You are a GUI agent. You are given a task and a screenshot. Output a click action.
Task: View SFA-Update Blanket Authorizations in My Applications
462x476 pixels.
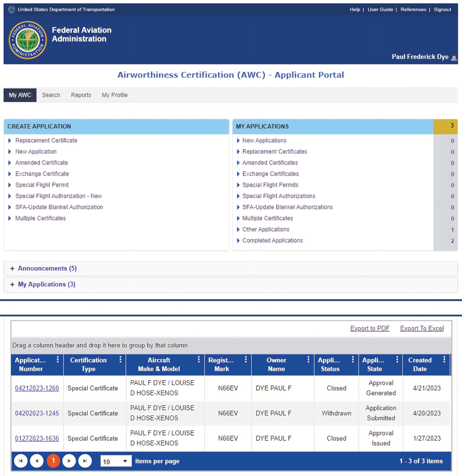(x=287, y=207)
